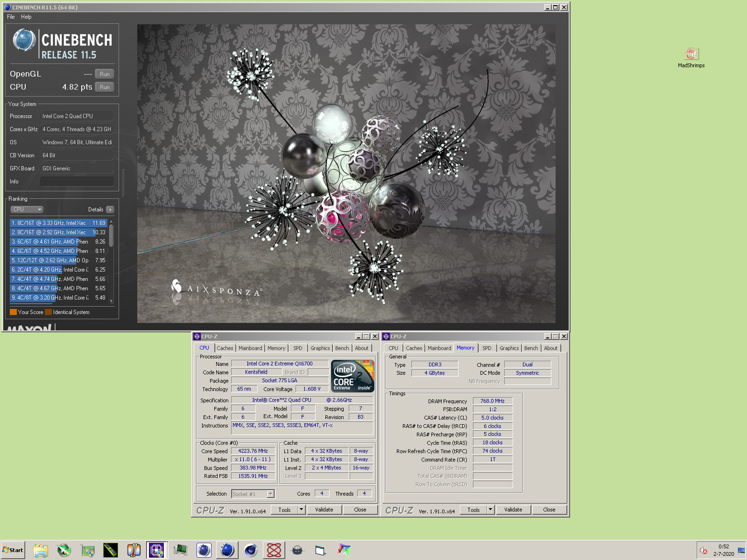The image size is (747, 560).
Task: Open the graphics card shield taskbar icon
Action: click(x=87, y=550)
